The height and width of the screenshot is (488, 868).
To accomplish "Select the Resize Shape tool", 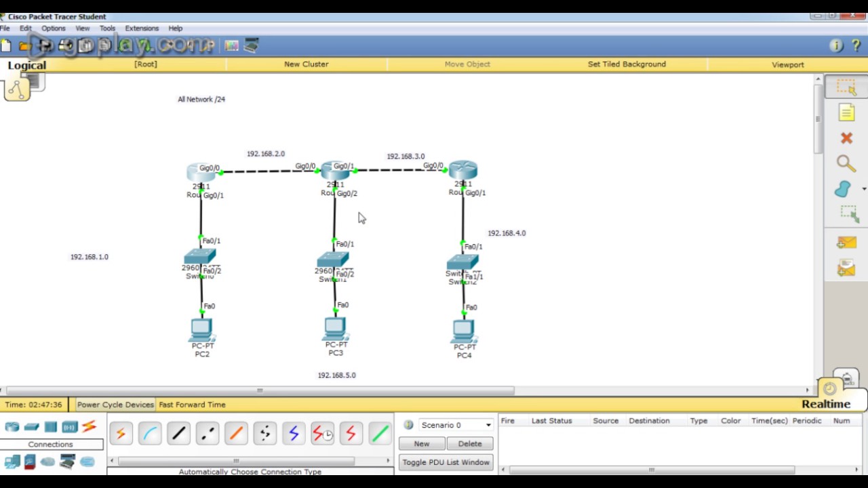I will 848,215.
